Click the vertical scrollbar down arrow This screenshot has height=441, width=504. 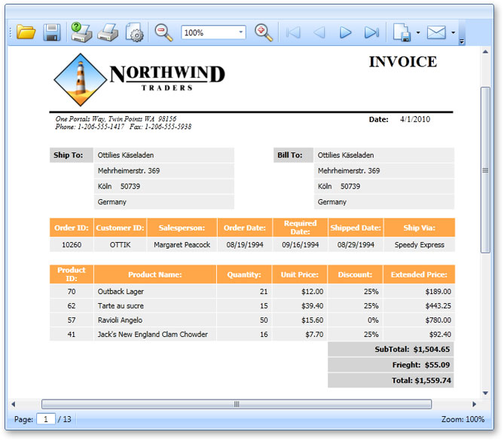coord(486,393)
